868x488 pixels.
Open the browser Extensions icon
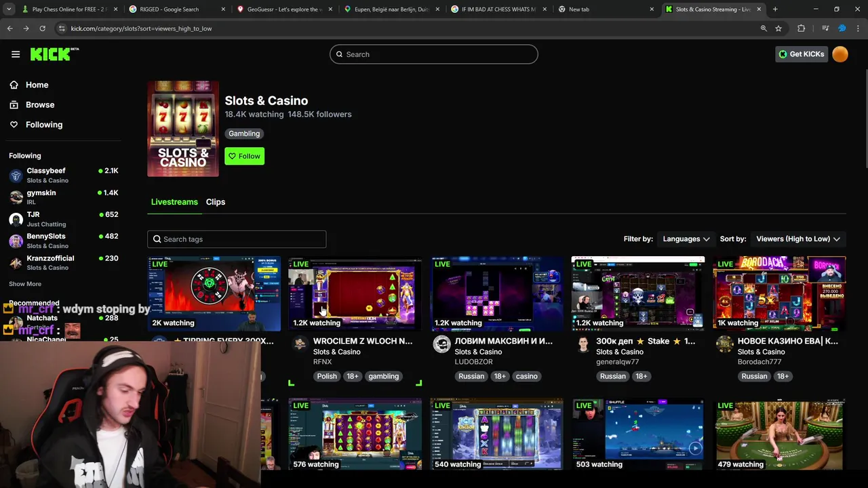802,28
